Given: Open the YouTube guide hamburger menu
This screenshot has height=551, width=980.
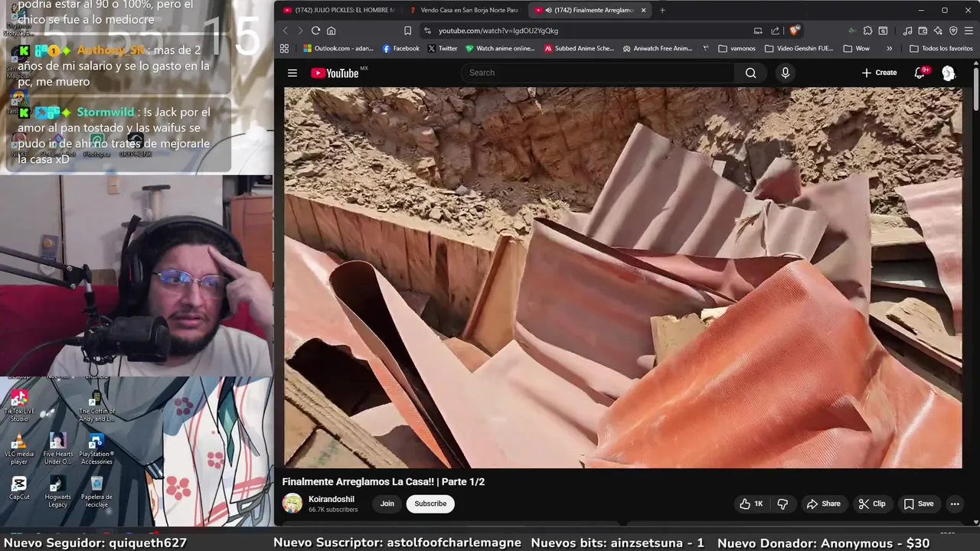Looking at the screenshot, I should (x=292, y=73).
